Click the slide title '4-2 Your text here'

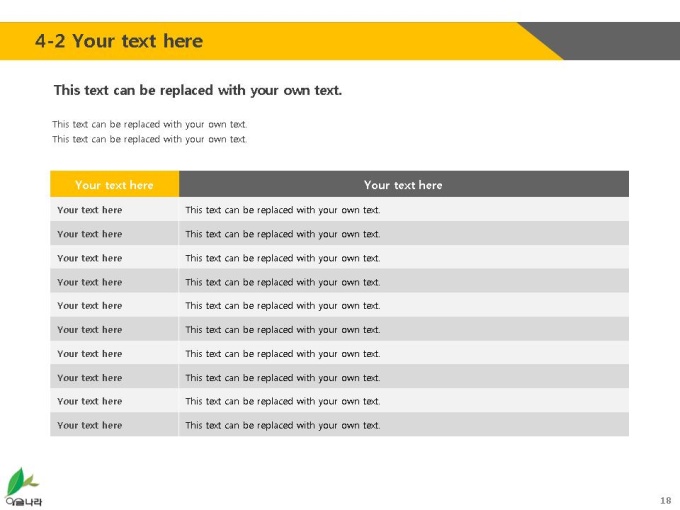click(119, 41)
